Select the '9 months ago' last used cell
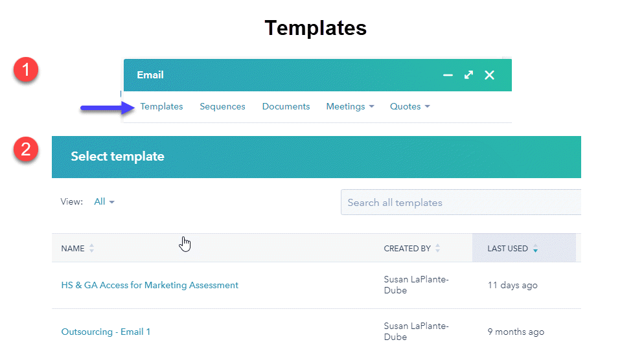Viewport: 633px width, 364px height. [x=516, y=332]
